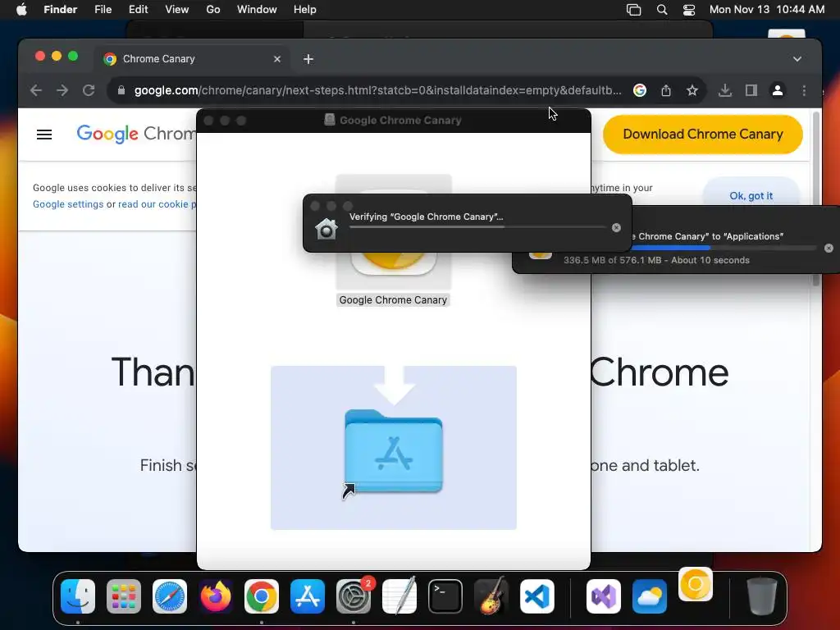Share this page icon
The width and height of the screenshot is (840, 630).
[666, 90]
